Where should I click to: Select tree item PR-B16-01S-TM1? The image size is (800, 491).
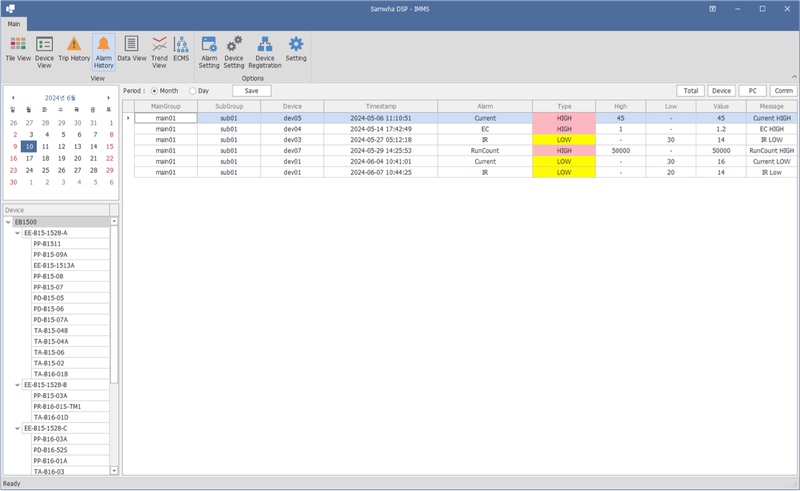70,407
